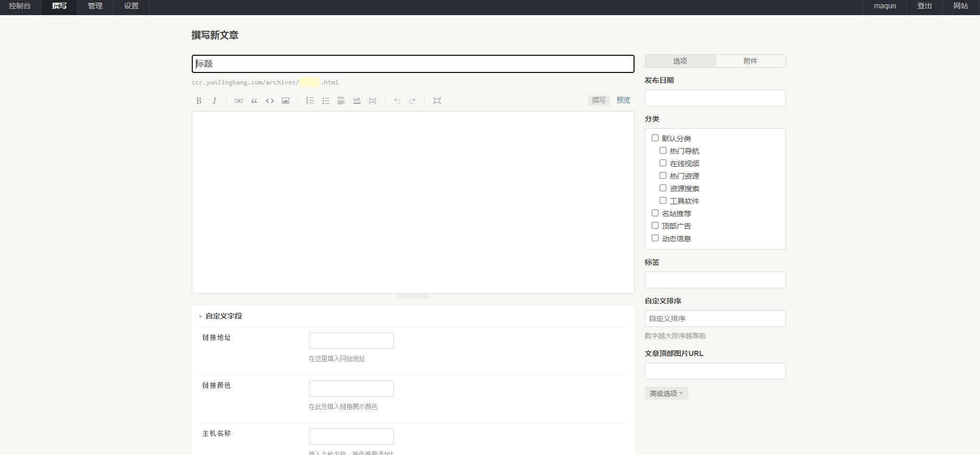Toggle bold formatting in editor toolbar

click(x=199, y=101)
